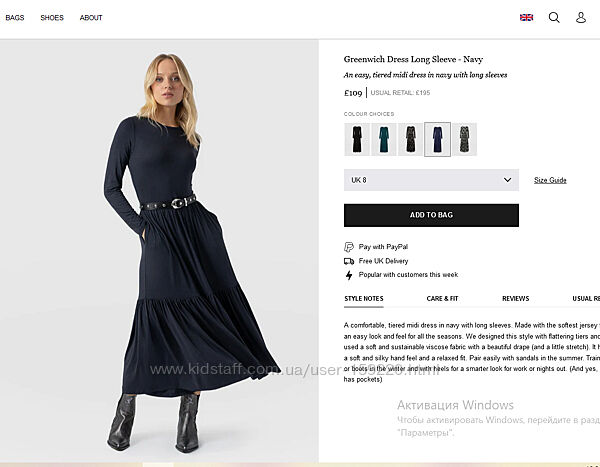Click the PayPal icon
The width and height of the screenshot is (600, 467).
(349, 247)
